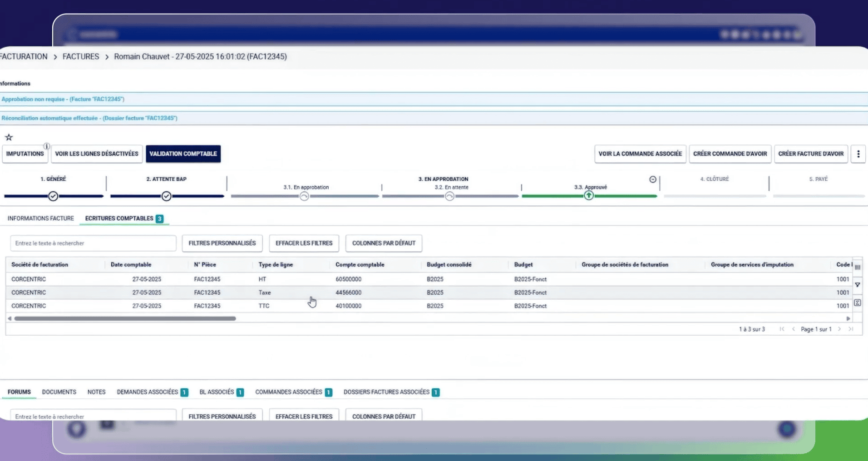Open the three-dot more actions menu
The height and width of the screenshot is (461, 868).
[858, 154]
